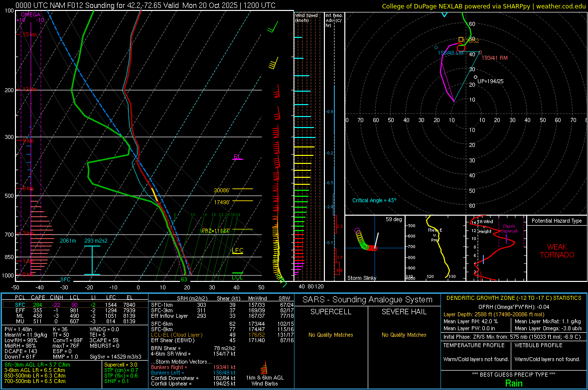The width and height of the screenshot is (588, 390).
Task: Click the "Supercell = 3.0" composite value
Action: point(121,365)
